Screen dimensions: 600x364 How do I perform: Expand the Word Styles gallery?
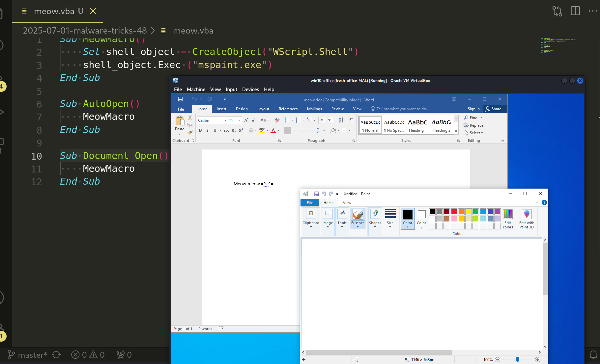pos(456,131)
